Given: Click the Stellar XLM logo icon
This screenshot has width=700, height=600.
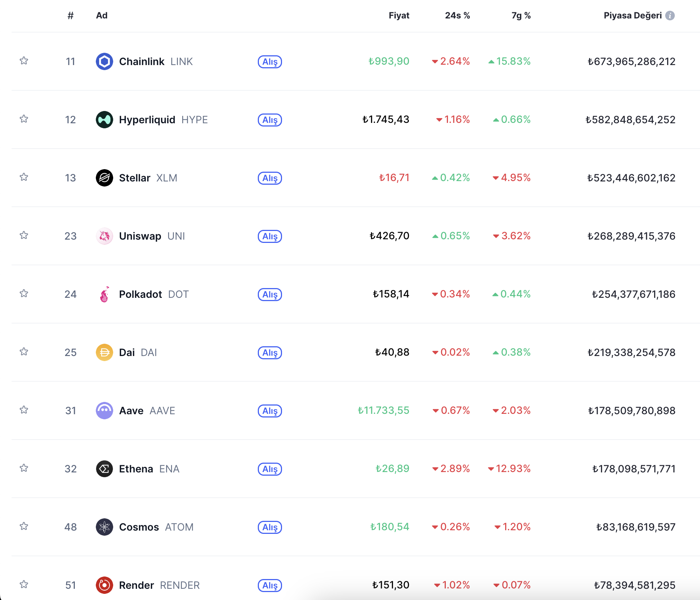Looking at the screenshot, I should point(104,178).
